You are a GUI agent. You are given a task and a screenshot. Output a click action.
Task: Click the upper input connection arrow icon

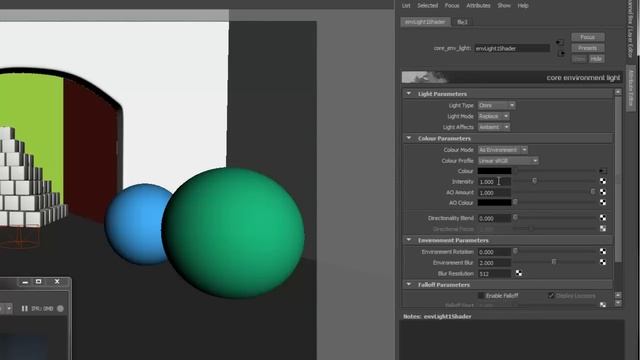(560, 42)
